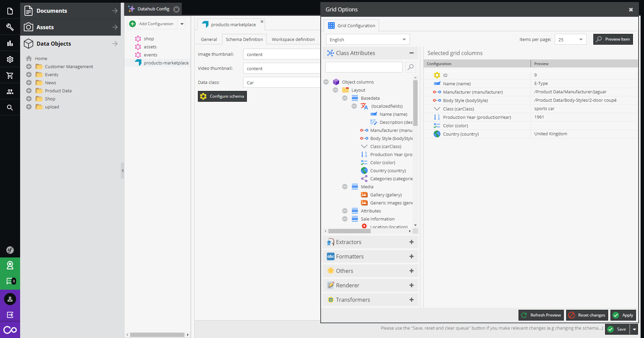Collapse the Basedata tree node

345,98
